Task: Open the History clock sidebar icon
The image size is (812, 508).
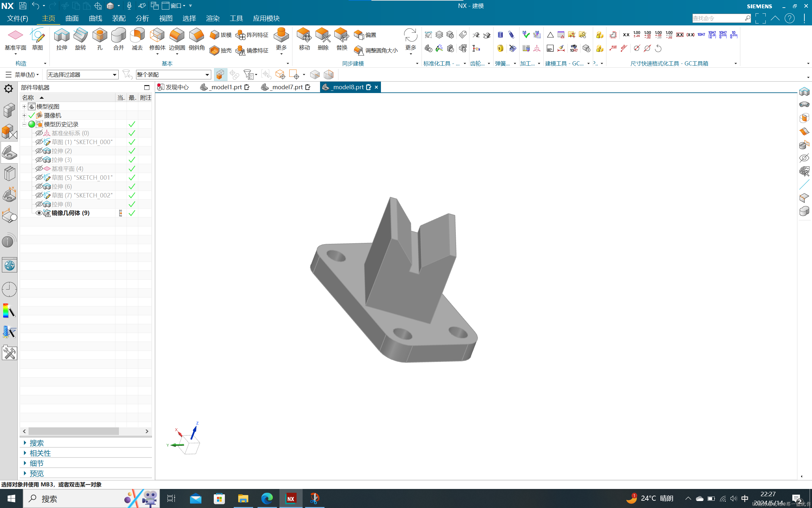Action: click(10, 289)
